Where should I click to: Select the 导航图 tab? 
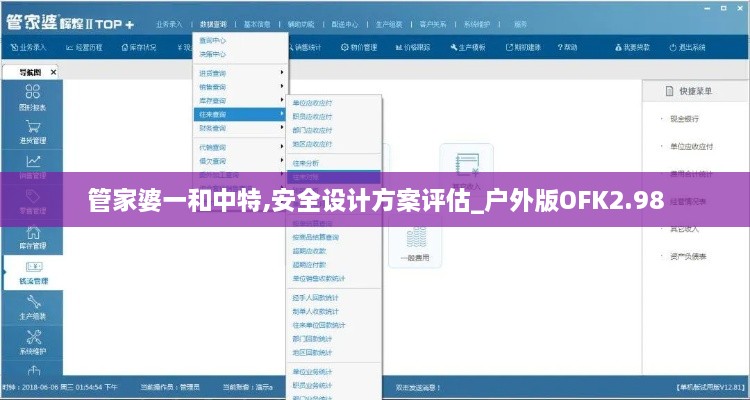coord(30,73)
